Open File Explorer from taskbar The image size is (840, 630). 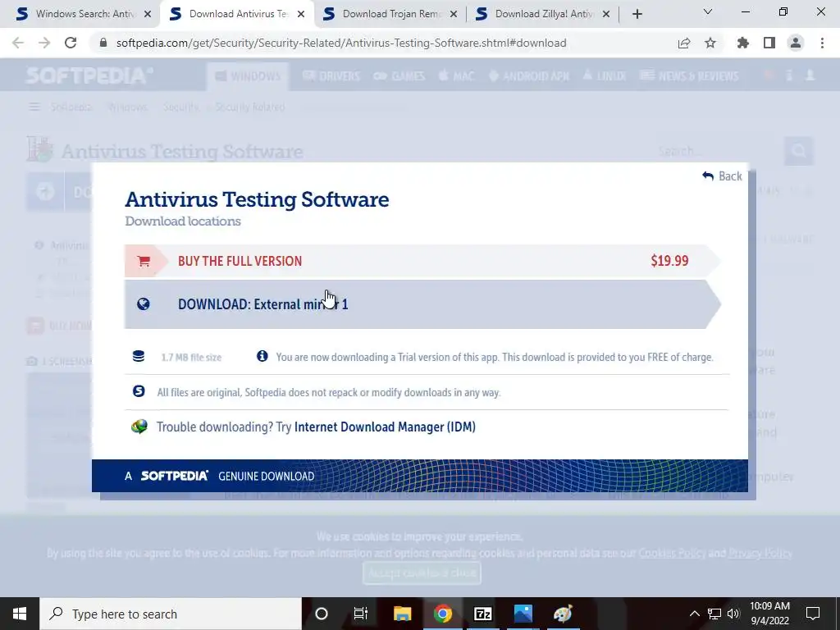click(x=402, y=614)
